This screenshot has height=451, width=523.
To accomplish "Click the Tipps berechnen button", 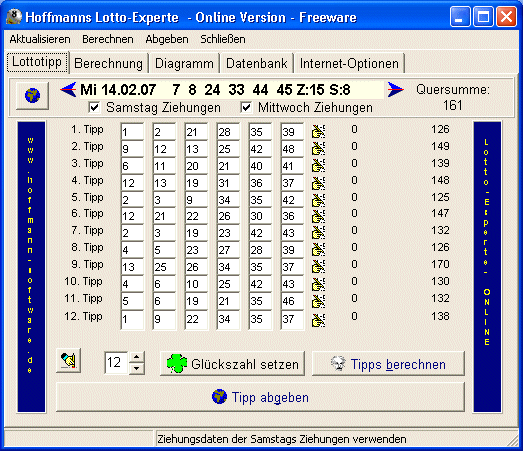I will tap(388, 364).
